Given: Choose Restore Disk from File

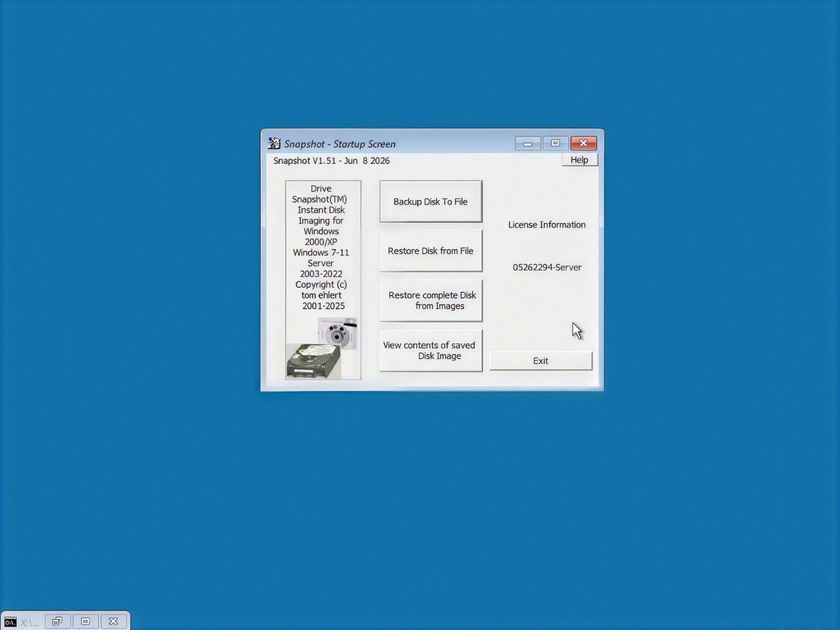Looking at the screenshot, I should [x=430, y=251].
